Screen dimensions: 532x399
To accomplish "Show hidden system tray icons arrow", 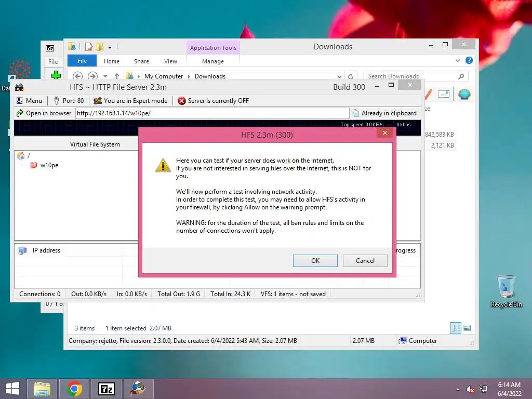I will [x=458, y=389].
